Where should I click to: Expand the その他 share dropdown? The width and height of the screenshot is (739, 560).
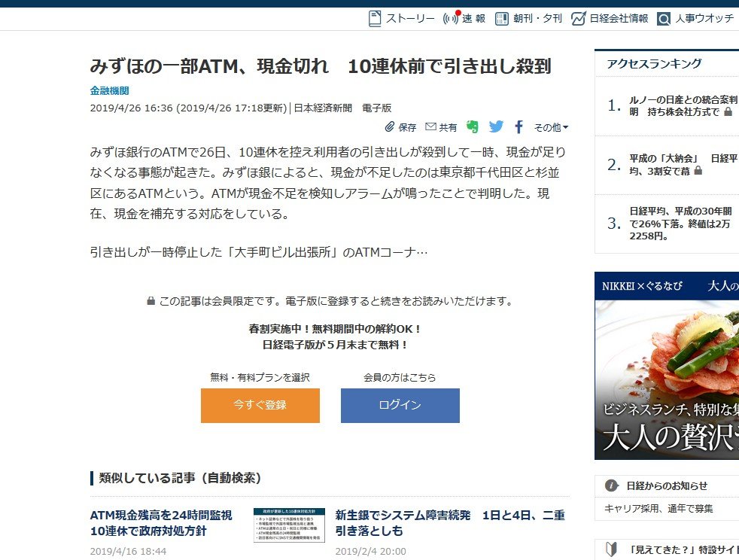[551, 127]
